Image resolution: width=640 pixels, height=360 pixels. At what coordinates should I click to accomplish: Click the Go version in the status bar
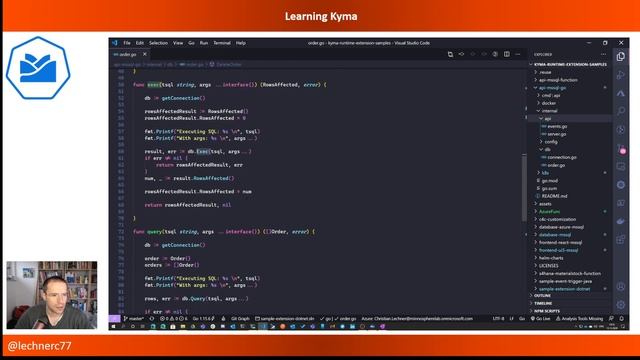point(203,319)
